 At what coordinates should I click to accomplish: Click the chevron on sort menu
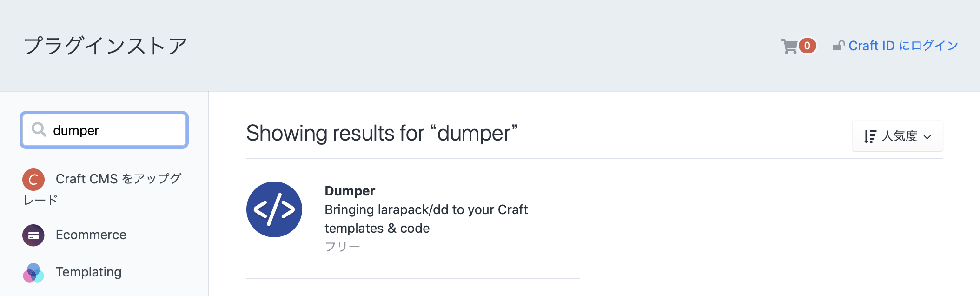[x=927, y=137]
